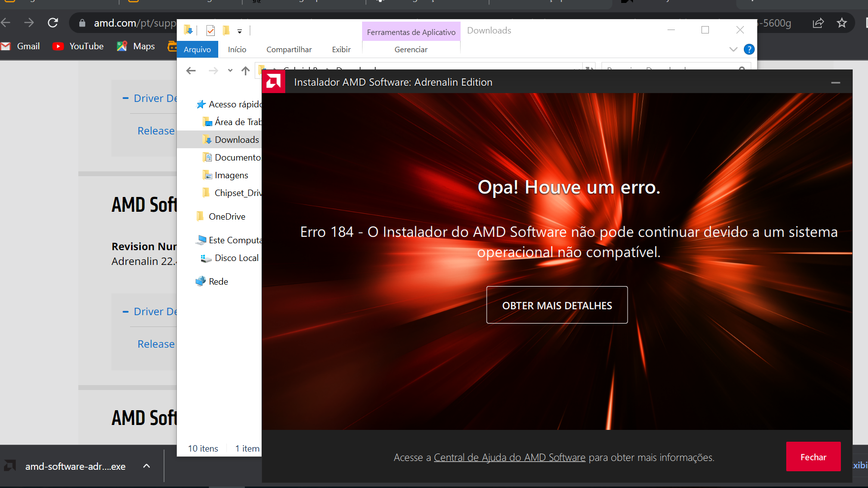Select OneDrive in navigation pane

coord(221,217)
